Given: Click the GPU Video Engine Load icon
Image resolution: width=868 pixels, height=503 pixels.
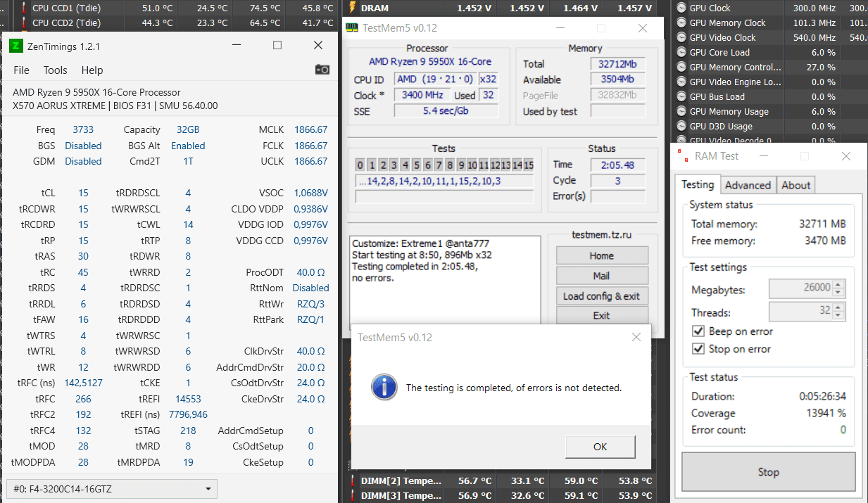Looking at the screenshot, I should click(x=681, y=82).
